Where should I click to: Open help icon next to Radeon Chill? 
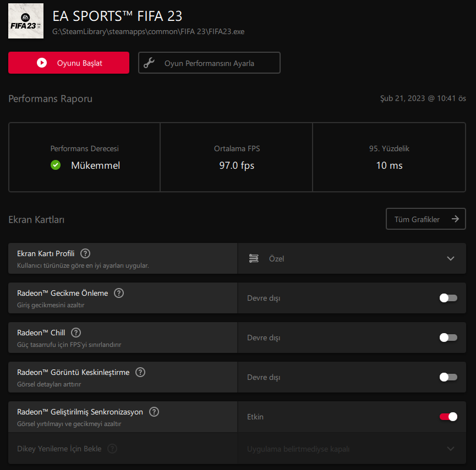pyautogui.click(x=76, y=333)
